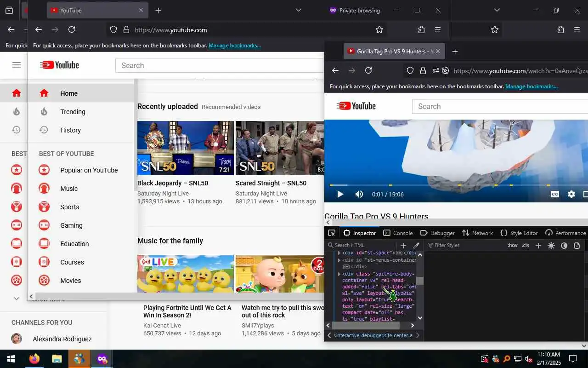The height and width of the screenshot is (368, 588).
Task: Expand the st-menus-container div node
Action: pos(339,260)
